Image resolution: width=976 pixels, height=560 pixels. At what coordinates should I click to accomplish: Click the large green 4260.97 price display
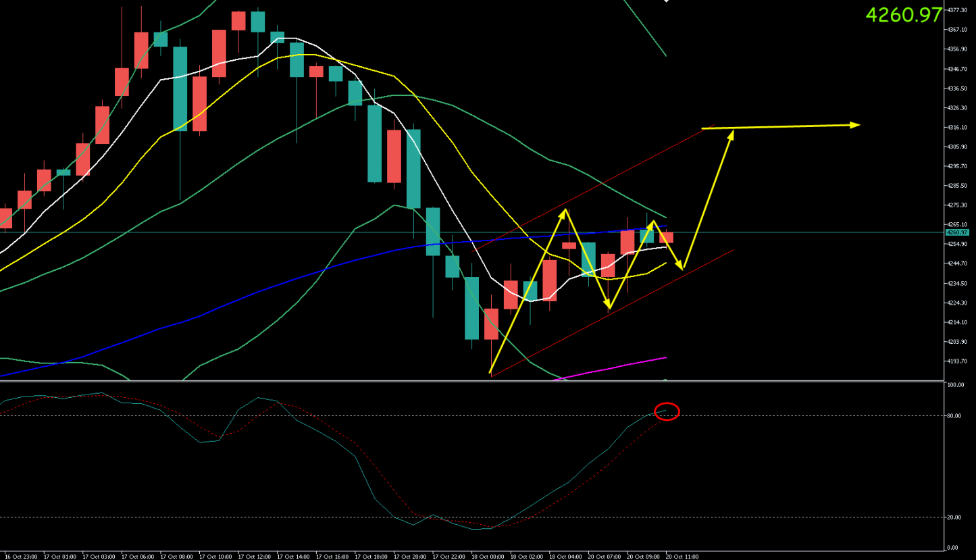[x=903, y=15]
